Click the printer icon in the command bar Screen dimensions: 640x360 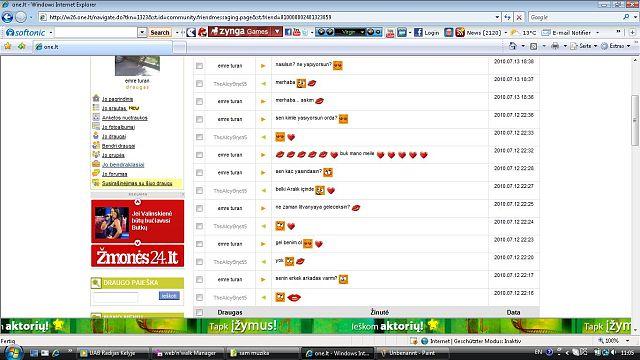[555, 46]
